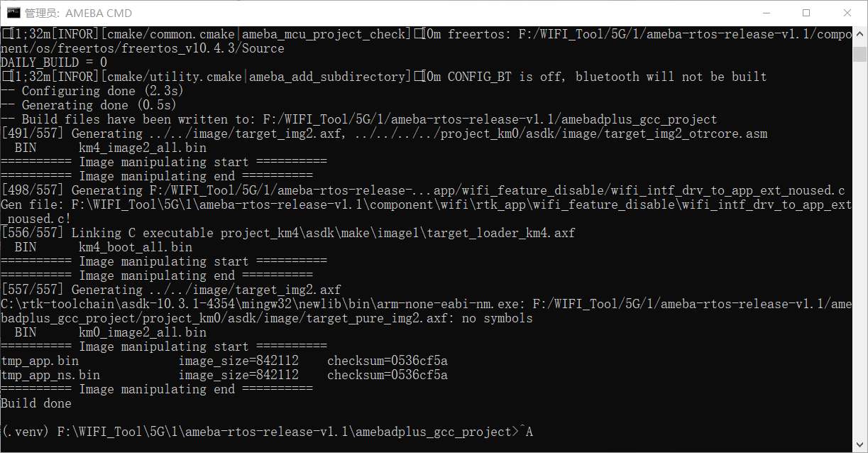The height and width of the screenshot is (453, 868).
Task: Click the empty scrollbar track below the thumb
Action: pyautogui.click(x=859, y=249)
